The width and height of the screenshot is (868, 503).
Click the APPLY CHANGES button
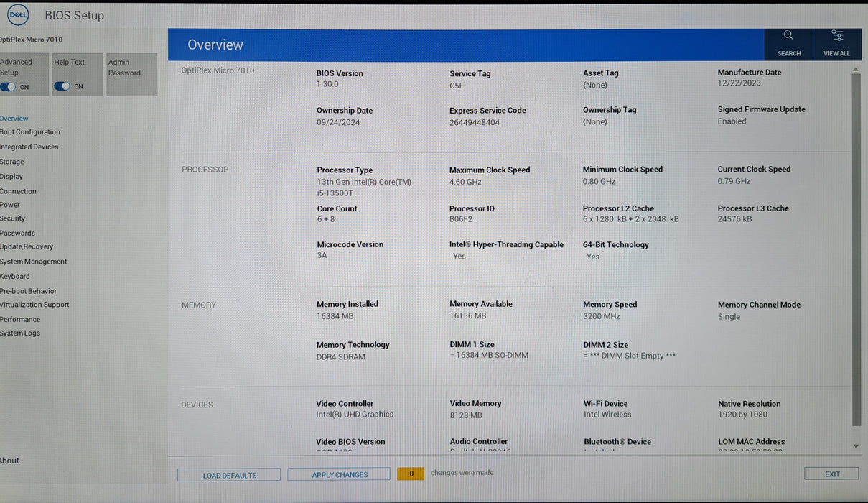coord(339,475)
